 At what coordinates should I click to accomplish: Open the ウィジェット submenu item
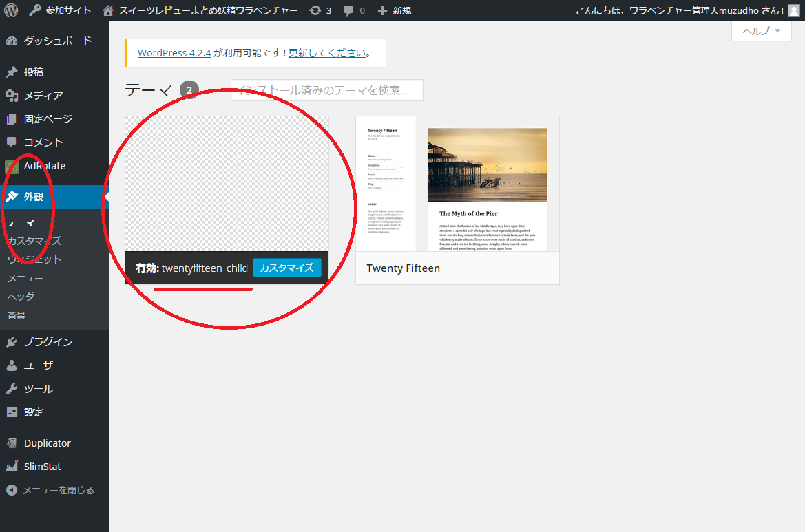(34, 259)
